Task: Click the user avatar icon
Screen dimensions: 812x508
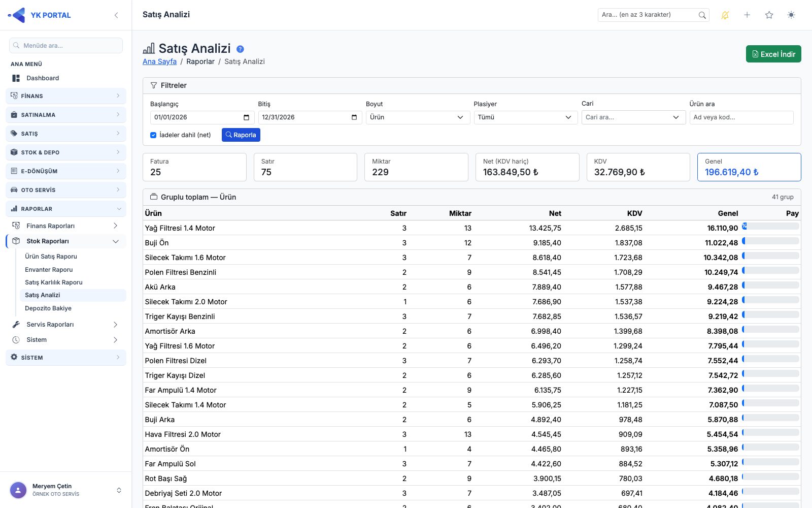Action: point(18,490)
